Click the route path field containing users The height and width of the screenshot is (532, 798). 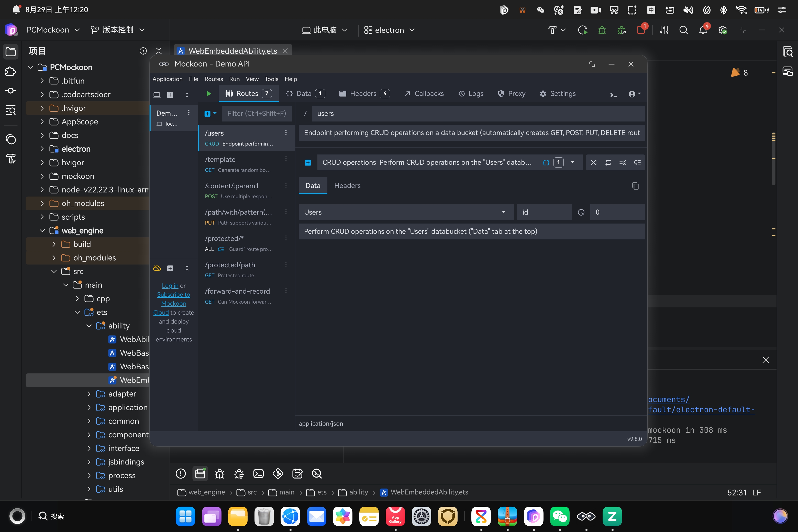point(478,113)
